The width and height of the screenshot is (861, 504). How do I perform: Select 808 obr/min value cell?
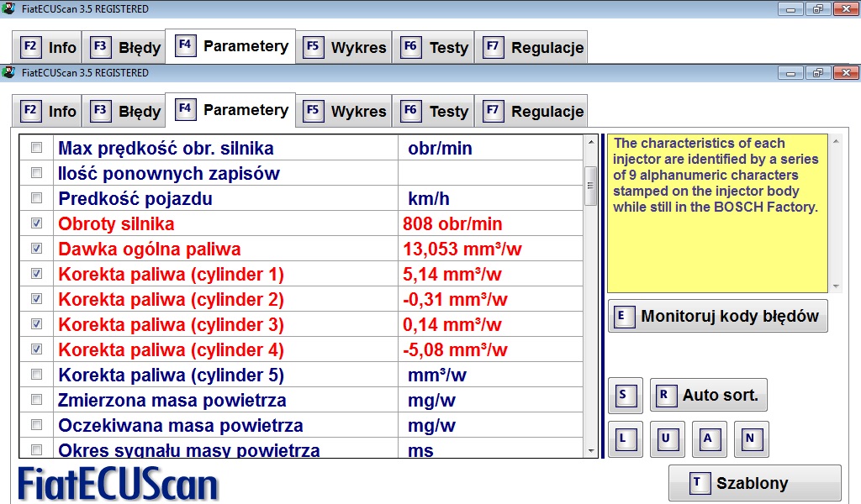click(490, 223)
